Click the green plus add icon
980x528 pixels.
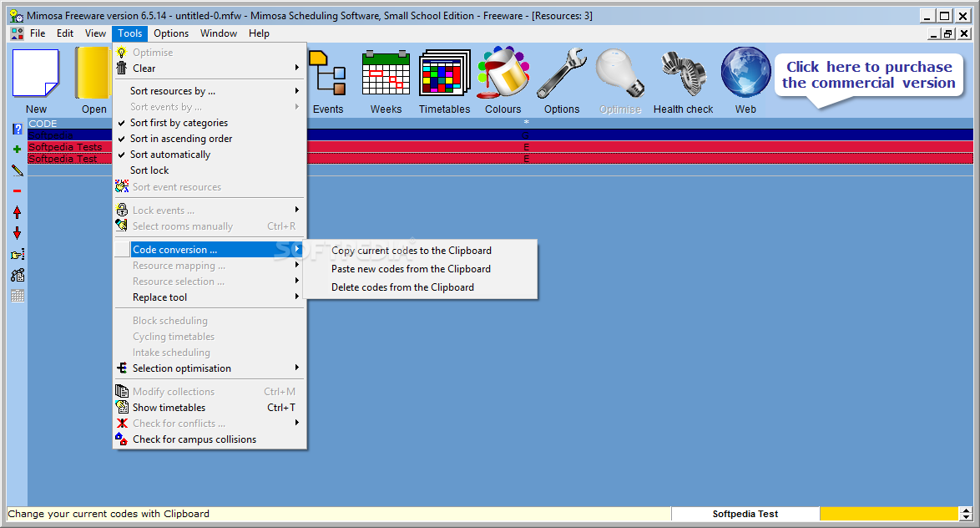tap(17, 149)
